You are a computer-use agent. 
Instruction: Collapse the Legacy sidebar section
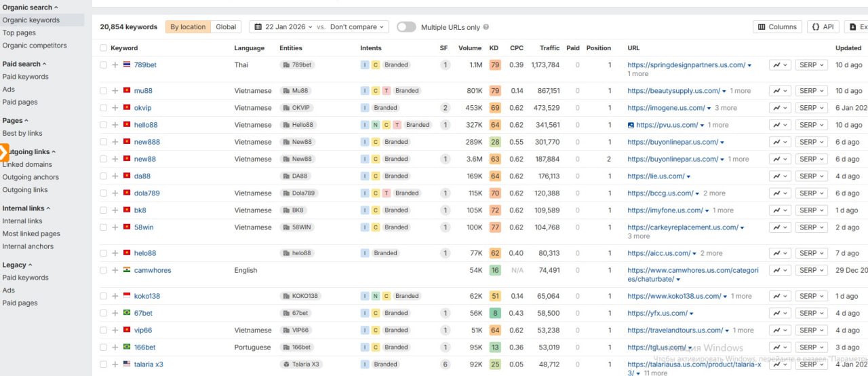click(17, 265)
